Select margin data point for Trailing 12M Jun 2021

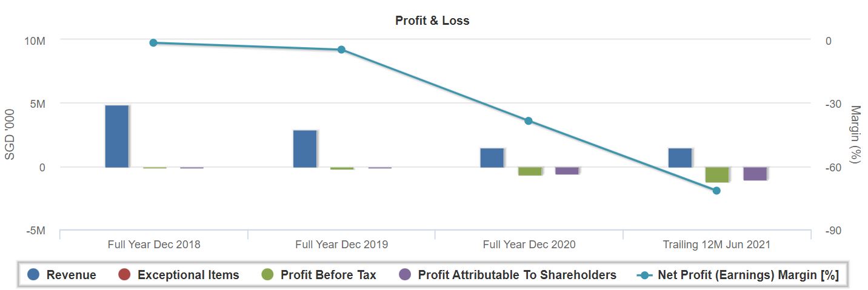pos(716,191)
